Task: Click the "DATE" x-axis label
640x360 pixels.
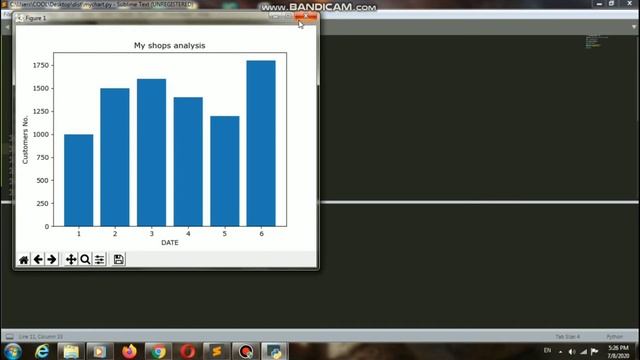Action: (170, 242)
